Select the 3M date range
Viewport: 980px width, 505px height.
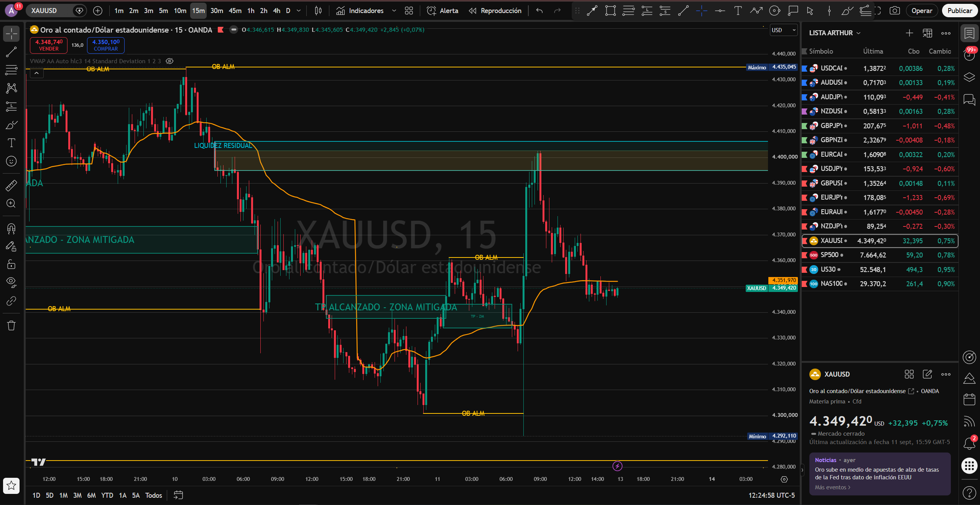pyautogui.click(x=77, y=495)
